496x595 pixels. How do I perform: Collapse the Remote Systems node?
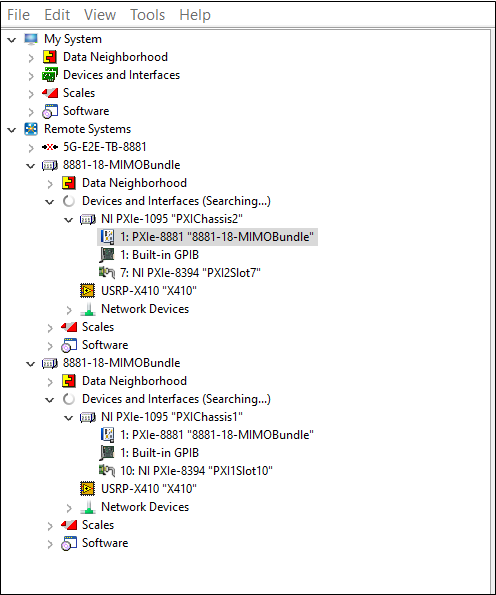click(x=12, y=130)
